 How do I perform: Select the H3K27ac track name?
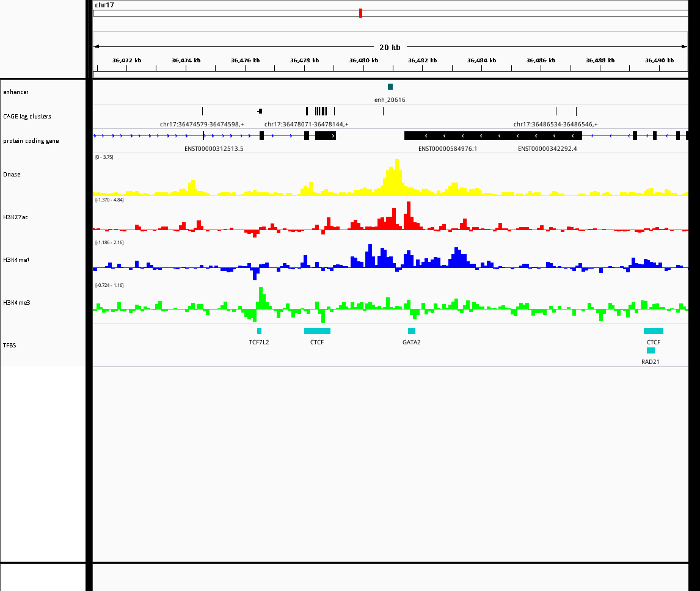(x=15, y=217)
